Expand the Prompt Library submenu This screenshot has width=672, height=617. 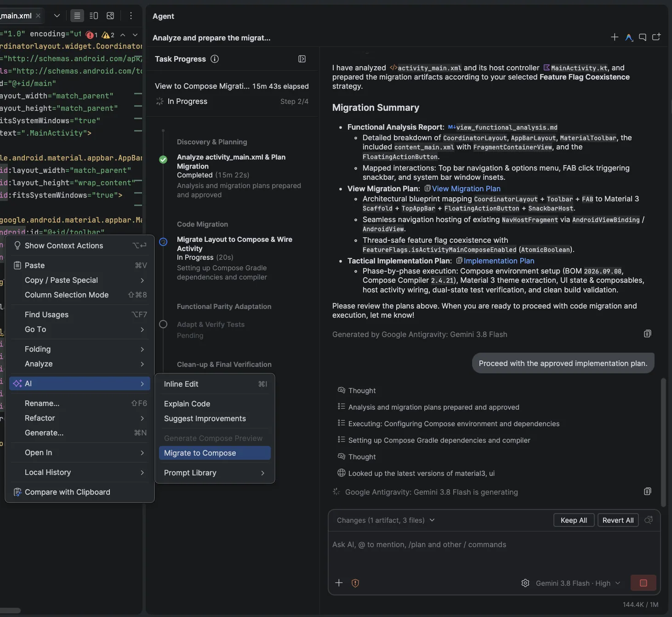coord(215,473)
